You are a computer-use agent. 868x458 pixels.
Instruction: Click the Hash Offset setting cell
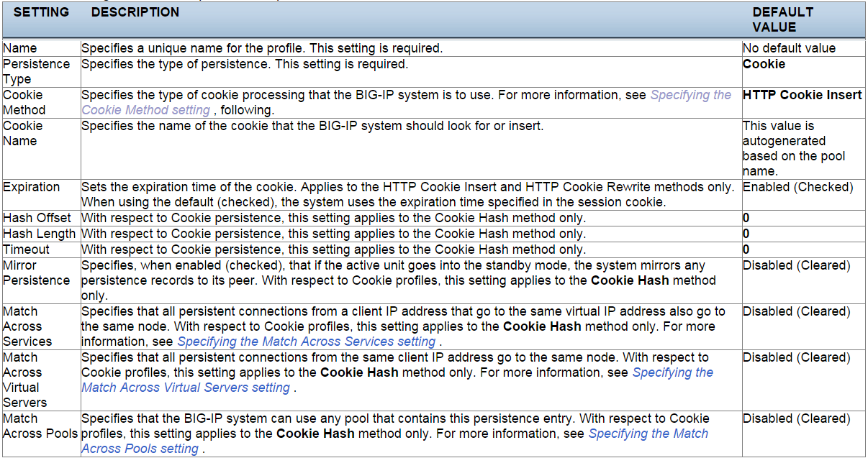point(37,218)
